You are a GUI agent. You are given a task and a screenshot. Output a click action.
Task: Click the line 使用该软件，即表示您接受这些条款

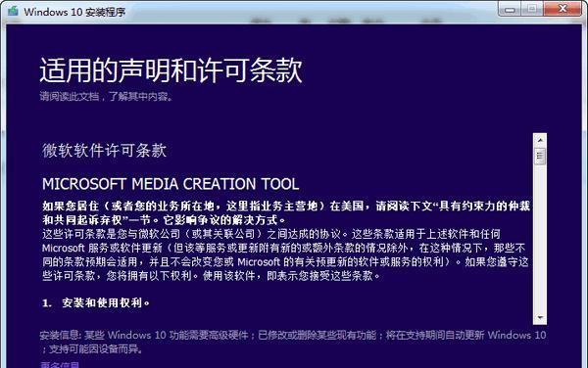[291, 276]
